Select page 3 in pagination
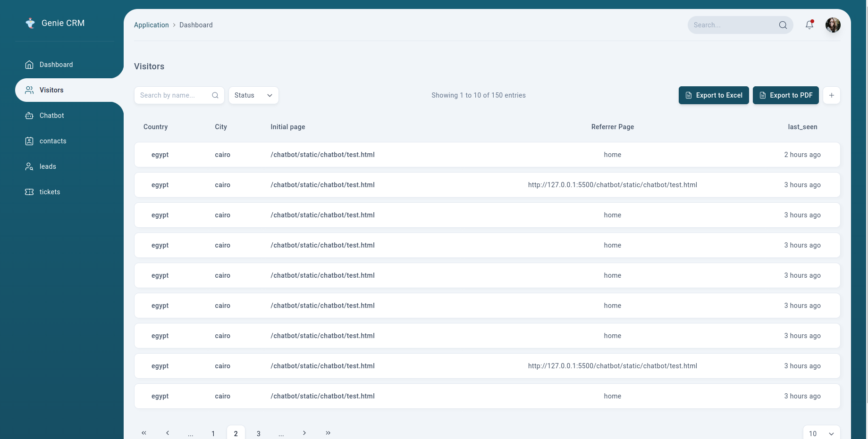This screenshot has height=439, width=868. tap(259, 433)
